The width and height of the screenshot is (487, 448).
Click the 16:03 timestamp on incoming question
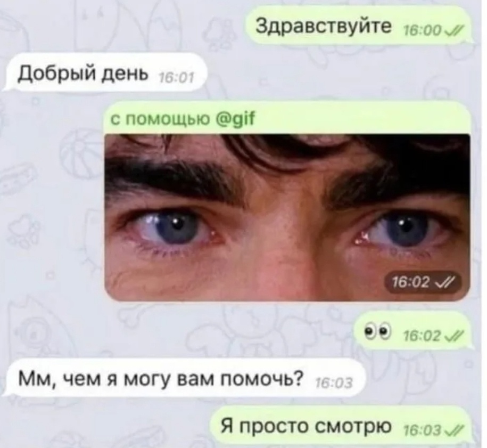point(334,384)
